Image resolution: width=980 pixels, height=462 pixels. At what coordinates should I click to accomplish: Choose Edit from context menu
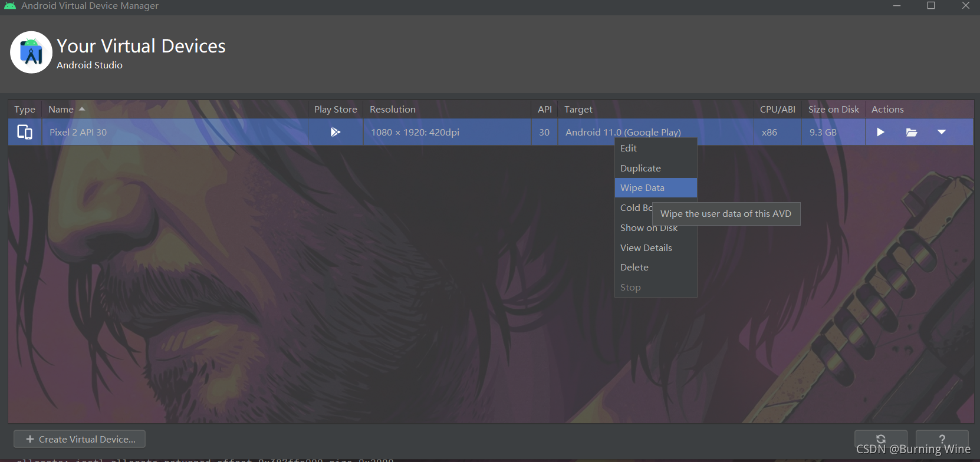coord(656,148)
